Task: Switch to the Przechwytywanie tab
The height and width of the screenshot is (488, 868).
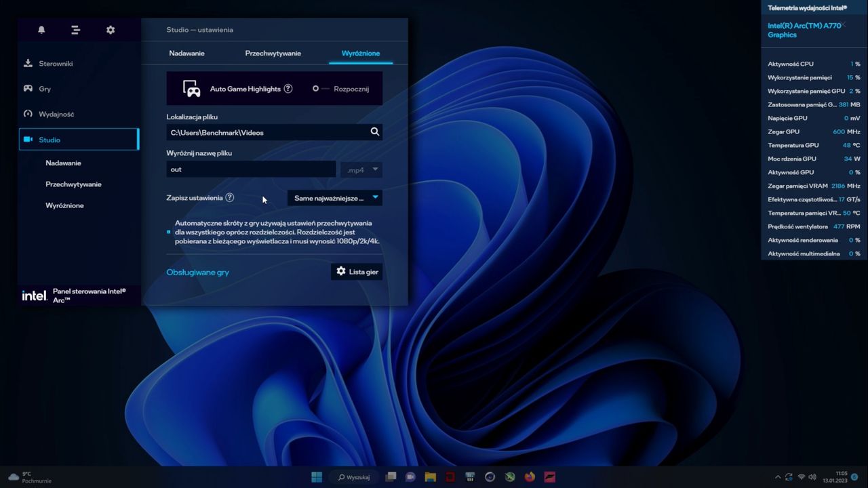Action: [273, 53]
